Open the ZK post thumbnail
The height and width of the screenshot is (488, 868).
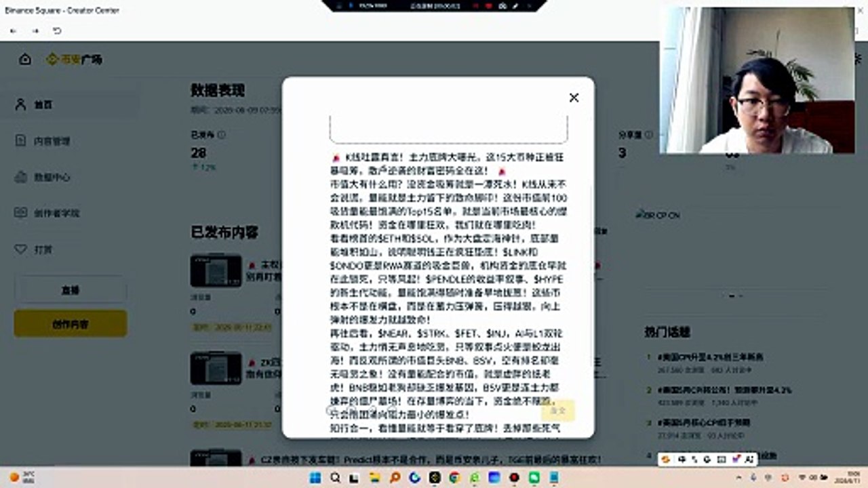pyautogui.click(x=216, y=368)
